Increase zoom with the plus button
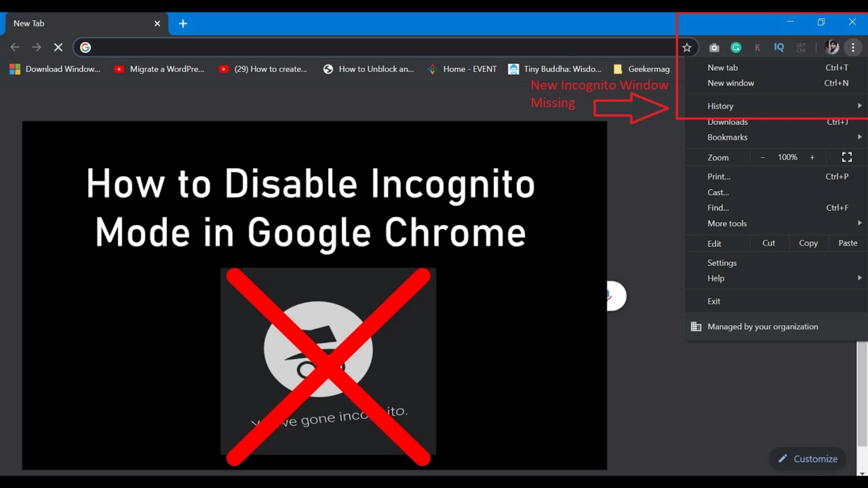 coord(812,157)
